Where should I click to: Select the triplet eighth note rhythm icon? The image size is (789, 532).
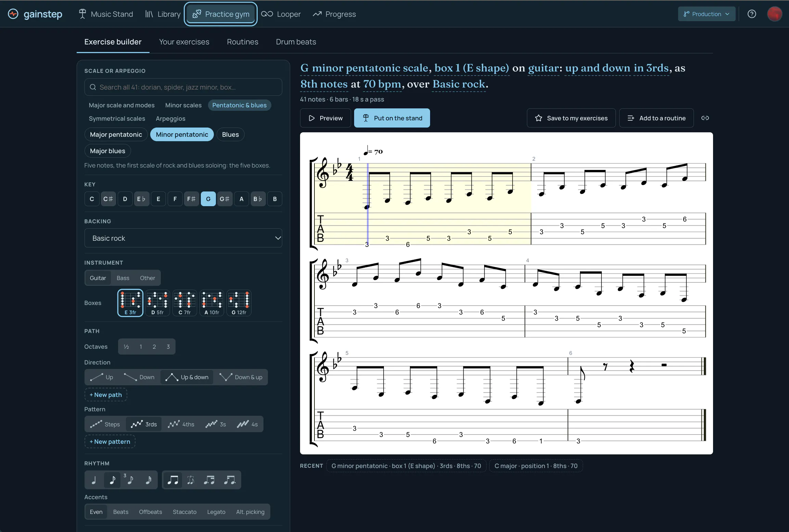[x=130, y=480]
